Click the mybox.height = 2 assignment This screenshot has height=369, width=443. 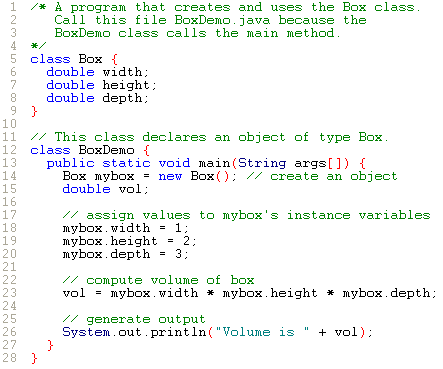129,241
